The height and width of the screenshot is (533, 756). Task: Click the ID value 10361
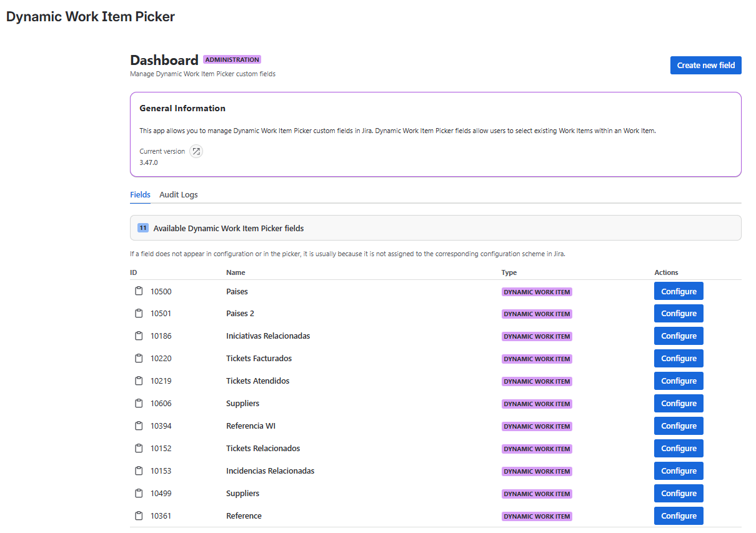[161, 516]
